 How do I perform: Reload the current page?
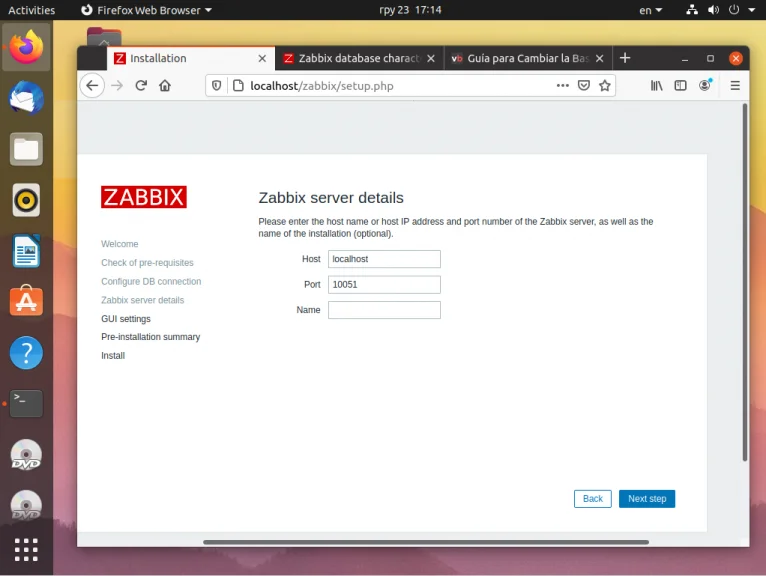[141, 86]
